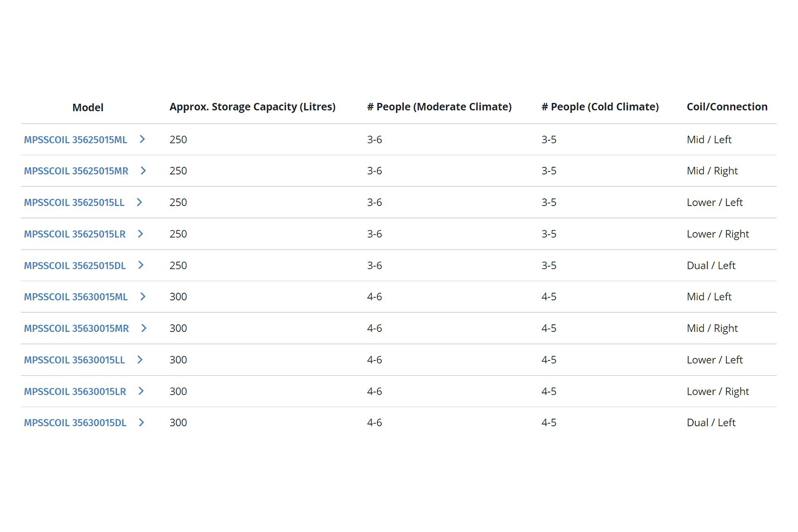Open the MPSSCOIL 35625015ML model link
This screenshot has width=798, height=532.
tap(75, 140)
